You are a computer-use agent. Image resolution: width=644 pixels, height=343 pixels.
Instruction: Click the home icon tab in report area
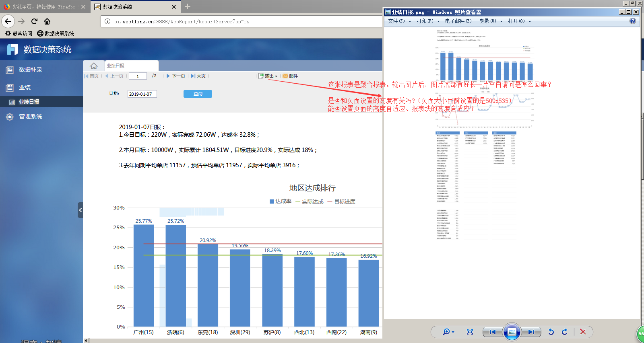(x=94, y=66)
